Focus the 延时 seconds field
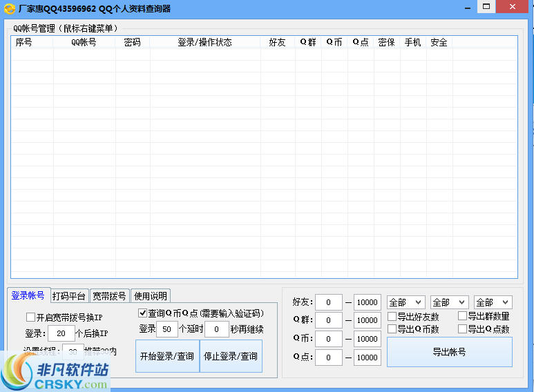 (x=217, y=329)
